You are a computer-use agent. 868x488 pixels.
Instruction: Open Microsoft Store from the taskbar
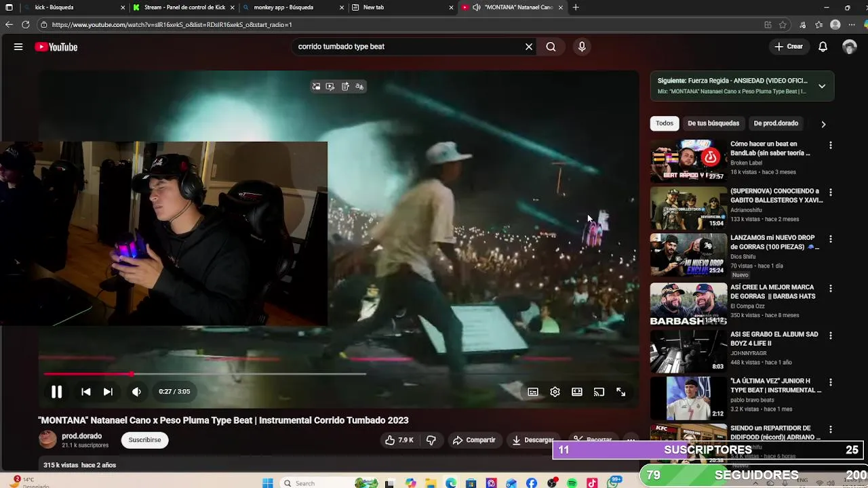point(471,483)
